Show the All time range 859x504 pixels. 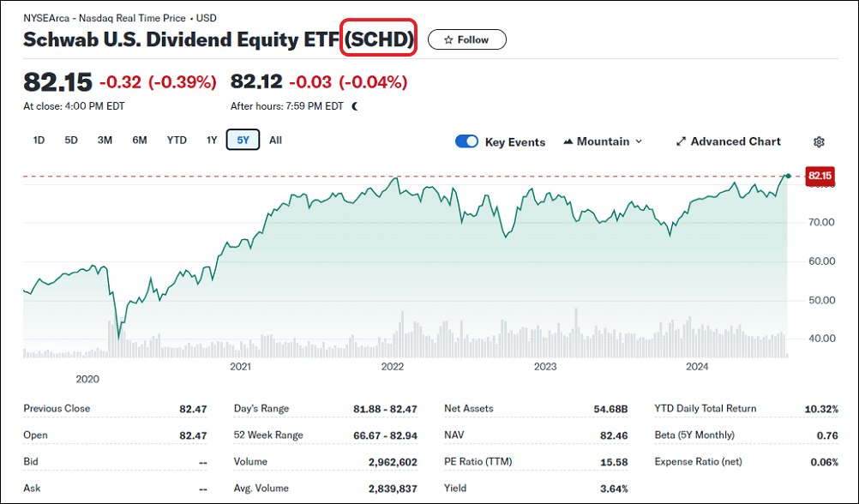point(275,141)
